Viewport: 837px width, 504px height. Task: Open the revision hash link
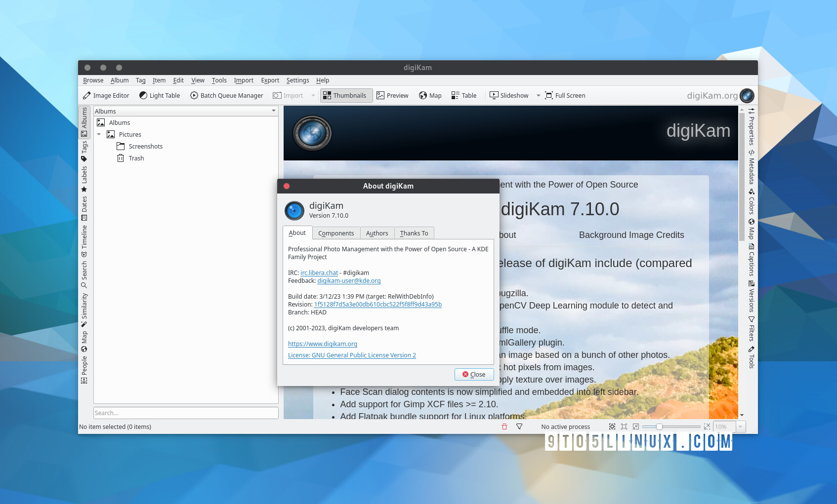378,305
